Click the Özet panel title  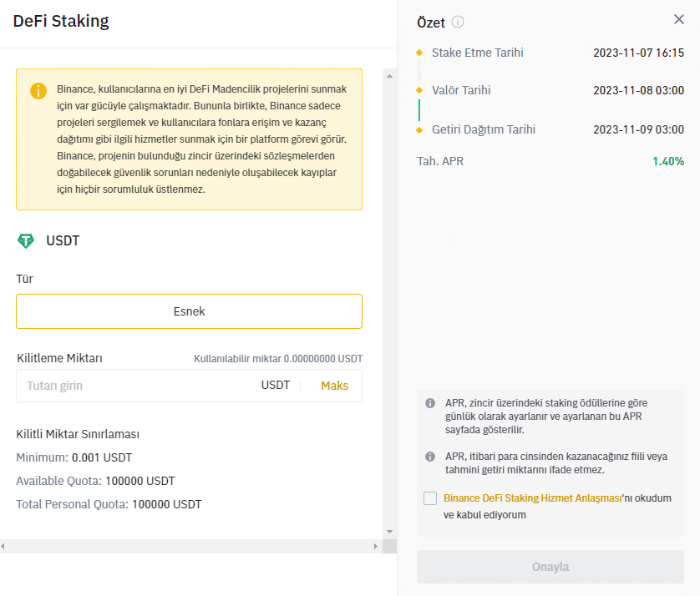coord(431,23)
